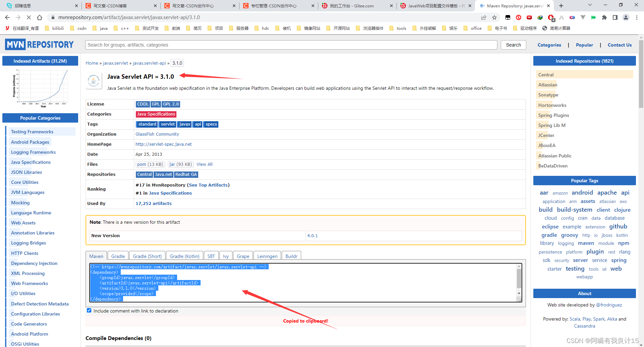Image resolution: width=644 pixels, height=347 pixels.
Task: Open the browser home page
Action: [x=40, y=17]
